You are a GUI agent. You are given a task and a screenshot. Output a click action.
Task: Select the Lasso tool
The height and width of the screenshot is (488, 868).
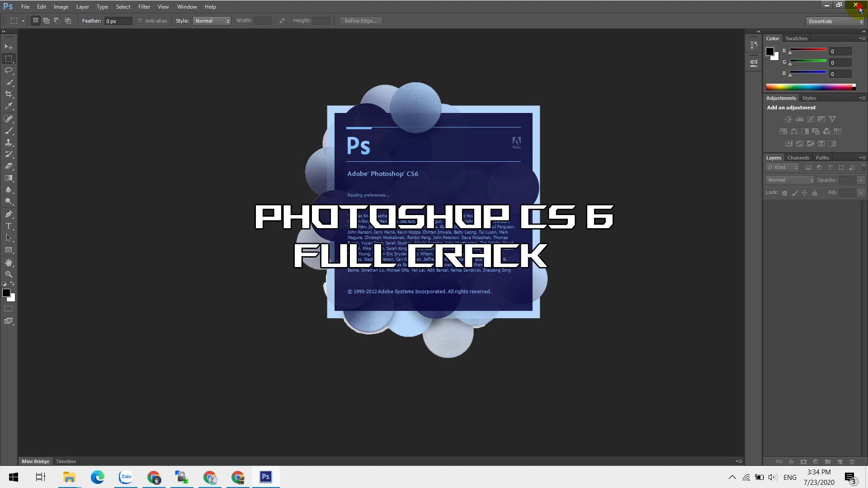coord(9,70)
